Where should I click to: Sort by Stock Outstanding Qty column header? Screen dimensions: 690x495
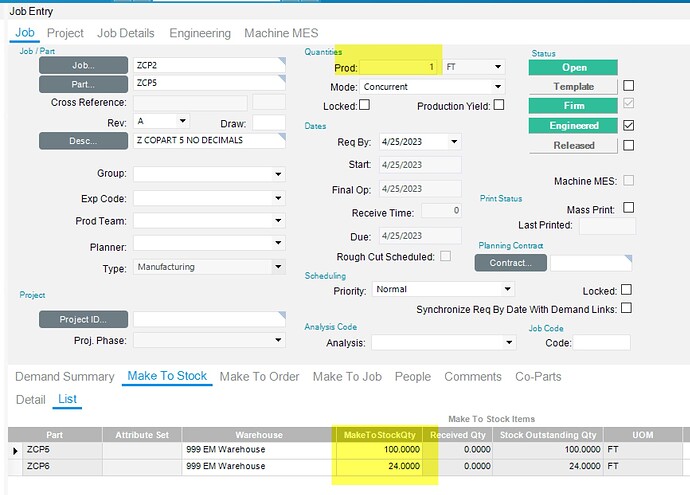pos(548,435)
